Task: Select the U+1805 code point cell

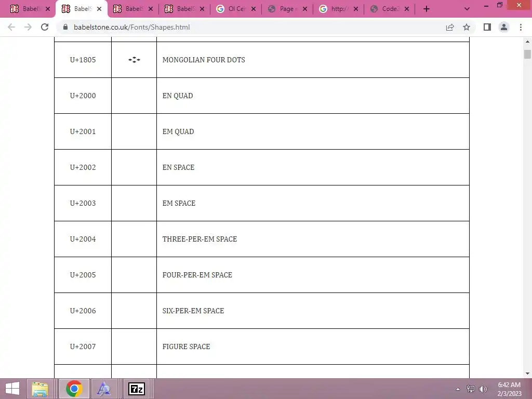Action: click(x=83, y=60)
